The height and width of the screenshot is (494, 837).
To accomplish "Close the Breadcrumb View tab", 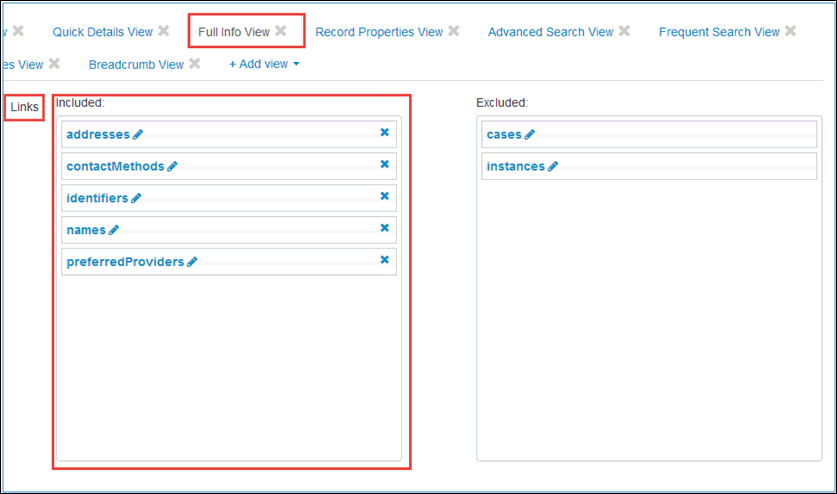I will [x=195, y=64].
